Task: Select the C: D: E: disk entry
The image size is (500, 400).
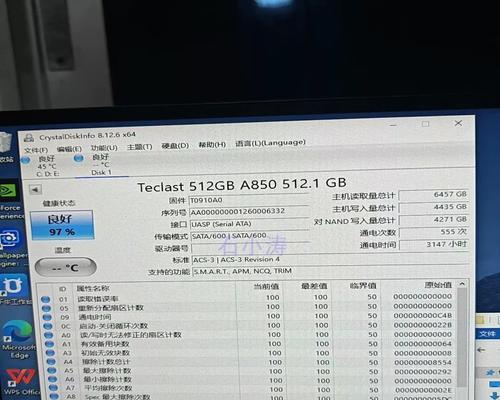Action: 43,166
